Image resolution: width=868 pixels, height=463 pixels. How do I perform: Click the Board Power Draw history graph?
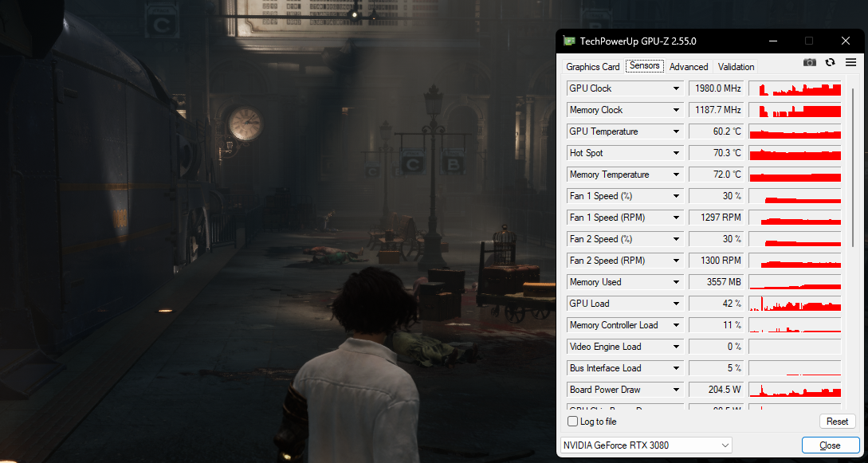pos(795,390)
